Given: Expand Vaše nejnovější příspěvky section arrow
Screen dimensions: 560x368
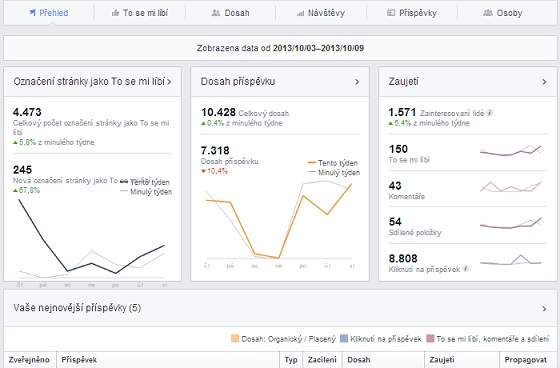Looking at the screenshot, I should [544, 308].
